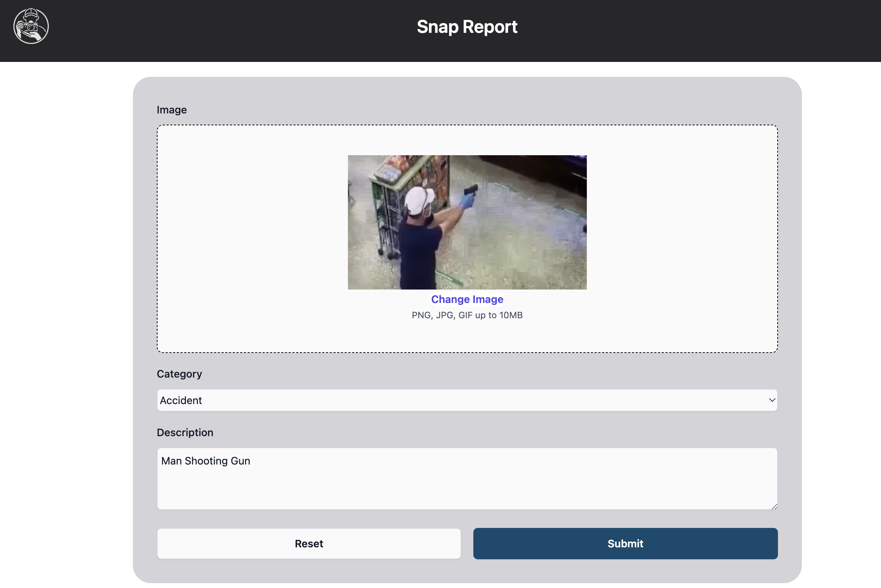Click the Snap Report header title

click(467, 27)
